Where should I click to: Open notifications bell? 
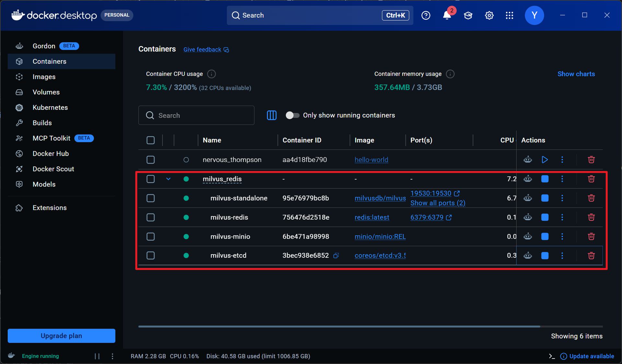447,15
